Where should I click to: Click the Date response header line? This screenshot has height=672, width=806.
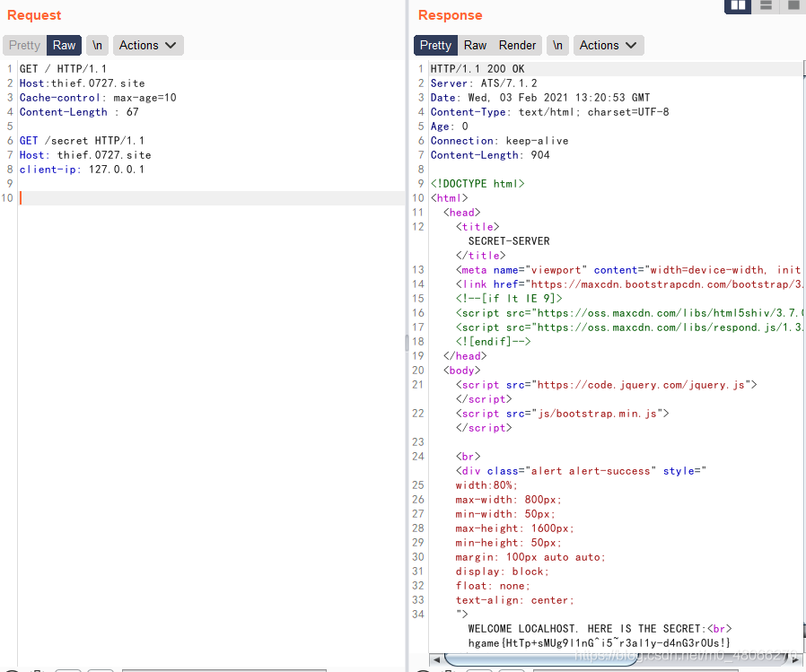click(x=540, y=98)
